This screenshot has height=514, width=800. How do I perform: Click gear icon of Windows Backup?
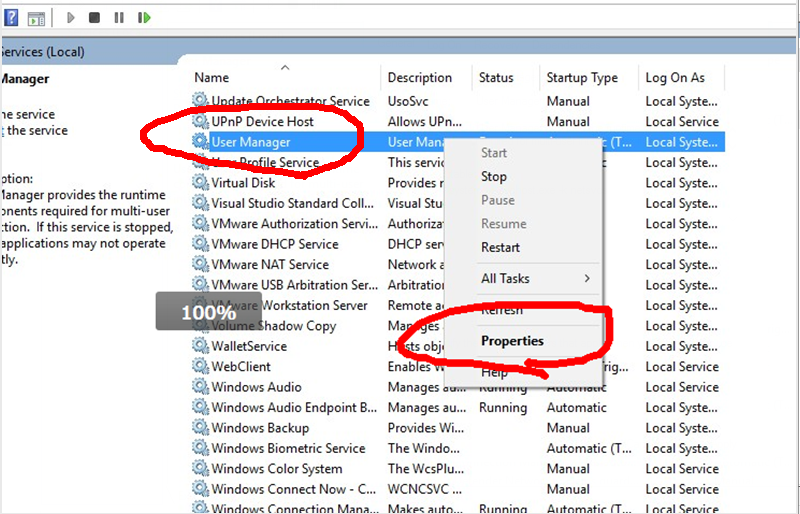pyautogui.click(x=200, y=427)
